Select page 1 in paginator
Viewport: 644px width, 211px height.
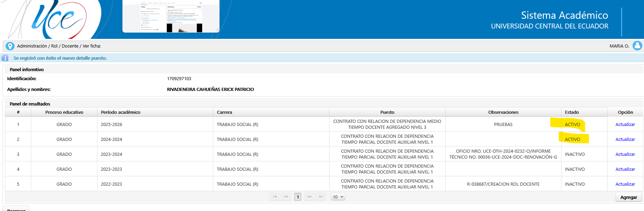click(298, 197)
